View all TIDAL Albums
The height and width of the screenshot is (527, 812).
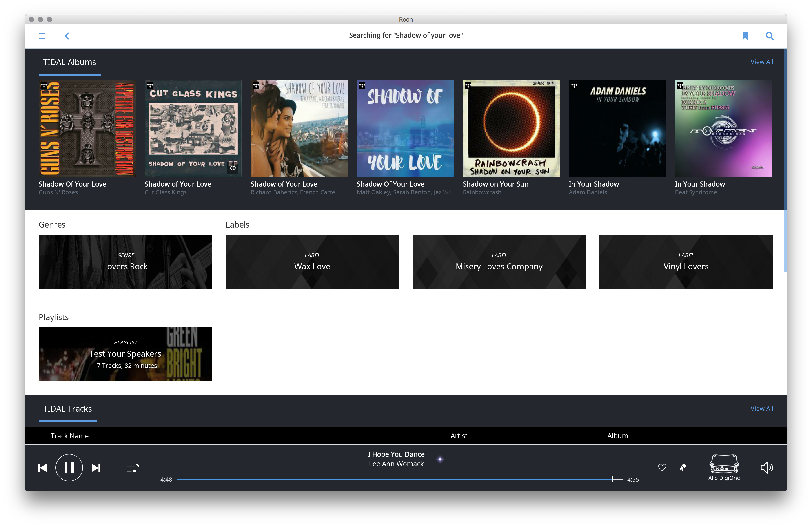(x=761, y=62)
